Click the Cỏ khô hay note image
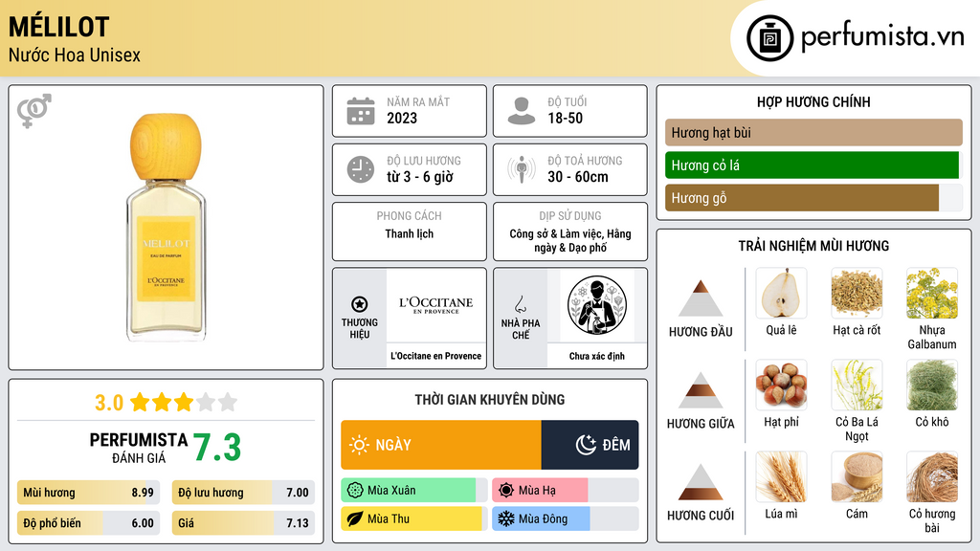This screenshot has height=551, width=980. coord(932,385)
